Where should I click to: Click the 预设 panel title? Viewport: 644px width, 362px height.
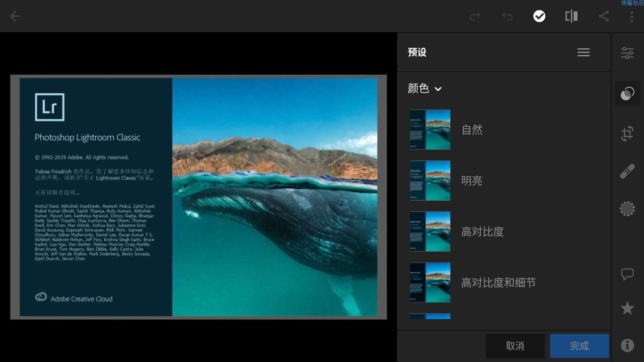[x=417, y=52]
